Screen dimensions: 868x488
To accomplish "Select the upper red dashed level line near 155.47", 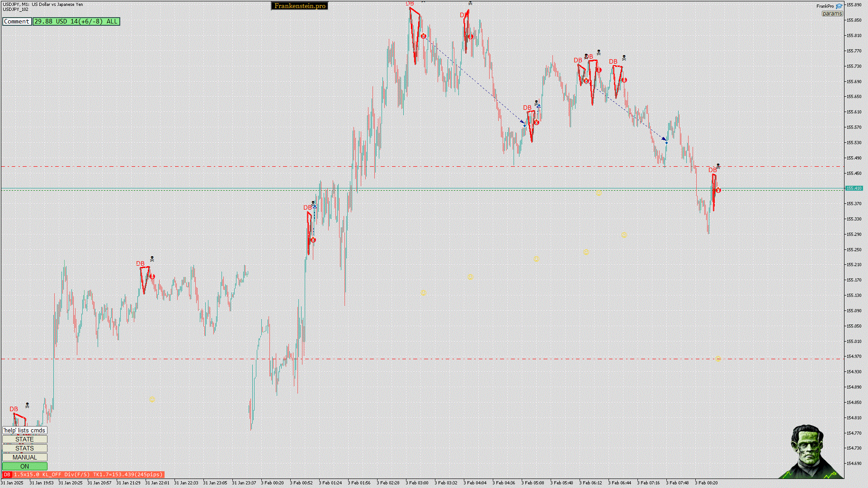I will tap(422, 167).
